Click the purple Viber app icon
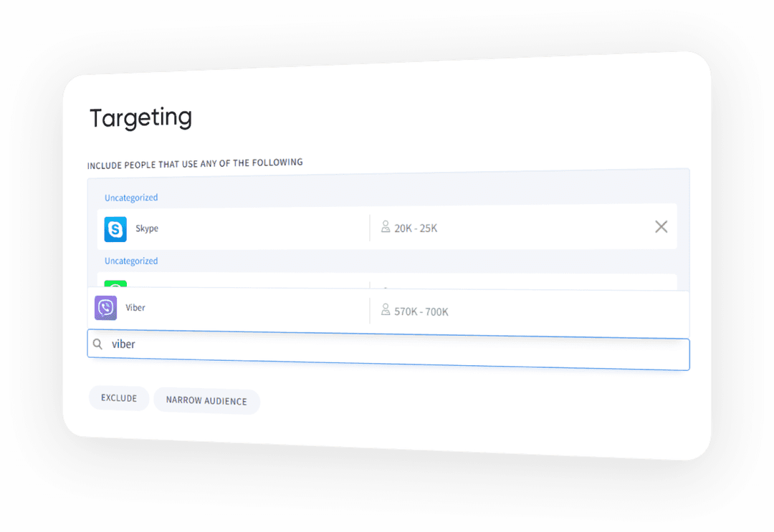This screenshot has height=532, width=774. point(105,308)
